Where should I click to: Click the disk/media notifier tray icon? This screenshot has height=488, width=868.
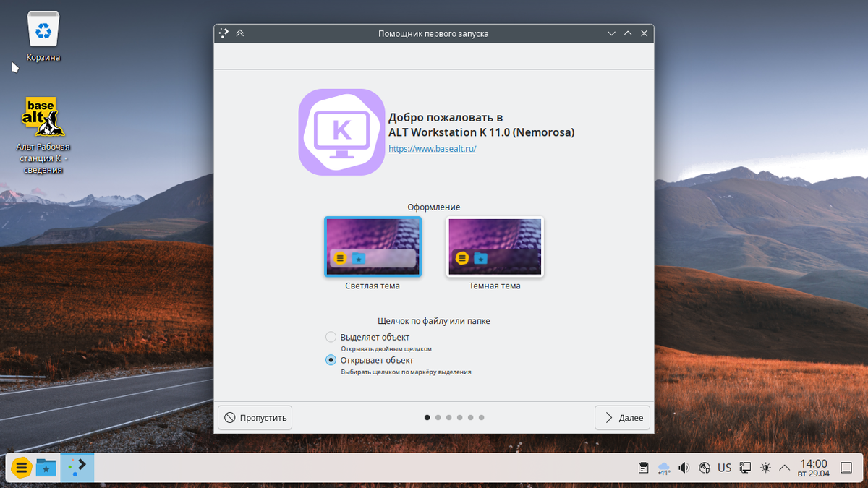point(704,468)
